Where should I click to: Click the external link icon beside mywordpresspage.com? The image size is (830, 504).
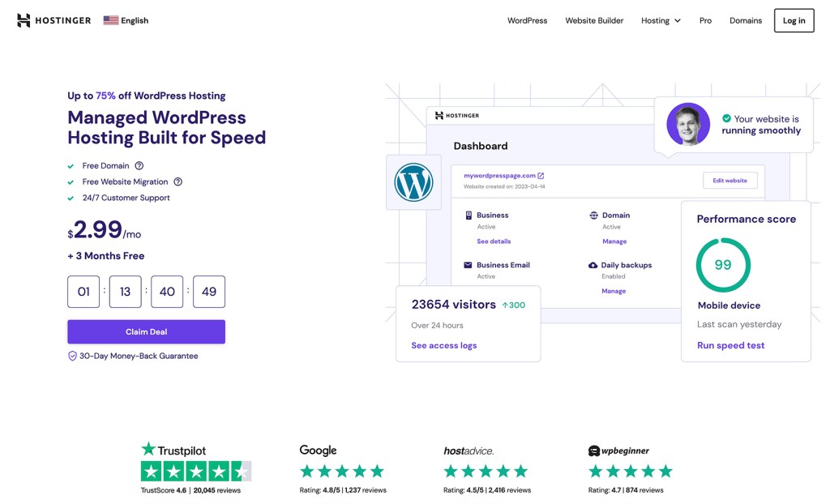[x=541, y=175]
